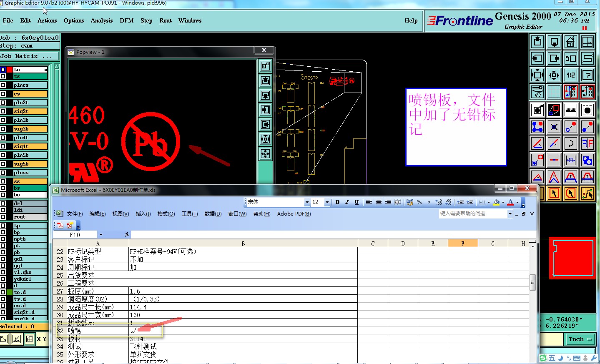Image resolution: width=600 pixels, height=364 pixels.
Task: Open the DFM menu
Action: point(127,20)
